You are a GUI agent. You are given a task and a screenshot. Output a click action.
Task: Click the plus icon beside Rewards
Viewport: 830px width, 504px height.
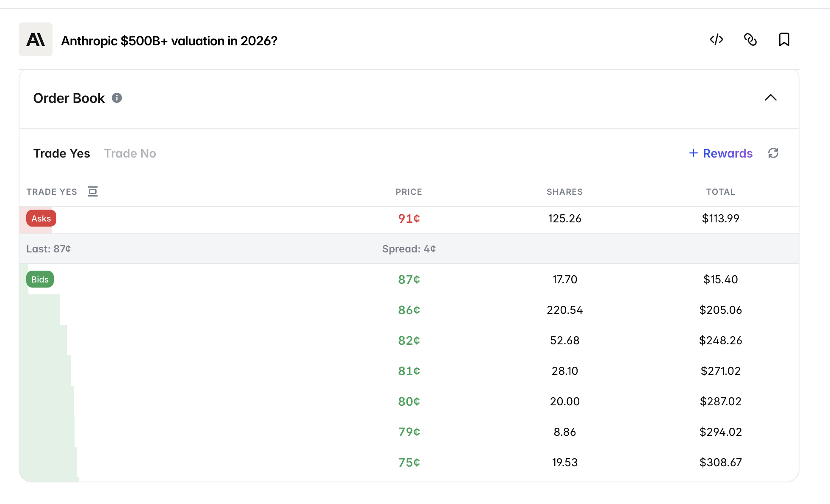tap(693, 153)
